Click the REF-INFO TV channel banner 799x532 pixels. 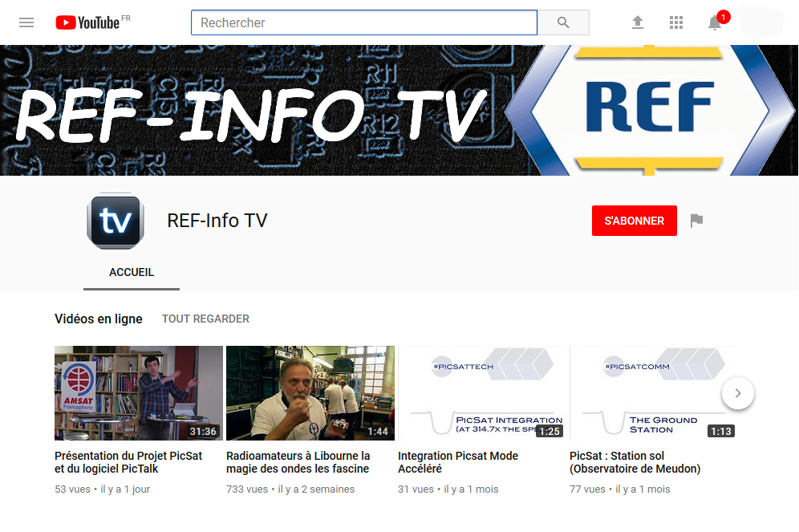click(x=399, y=110)
